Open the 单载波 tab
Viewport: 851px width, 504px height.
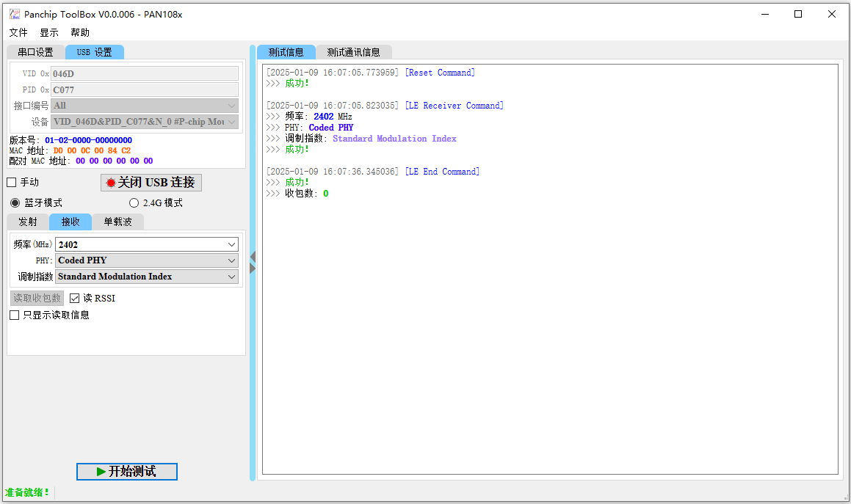(117, 222)
